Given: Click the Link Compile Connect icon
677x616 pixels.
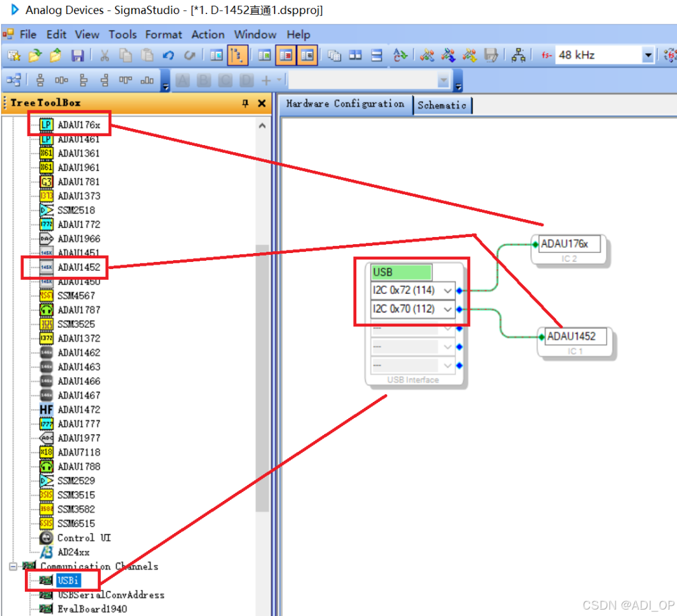Looking at the screenshot, I should coord(427,56).
